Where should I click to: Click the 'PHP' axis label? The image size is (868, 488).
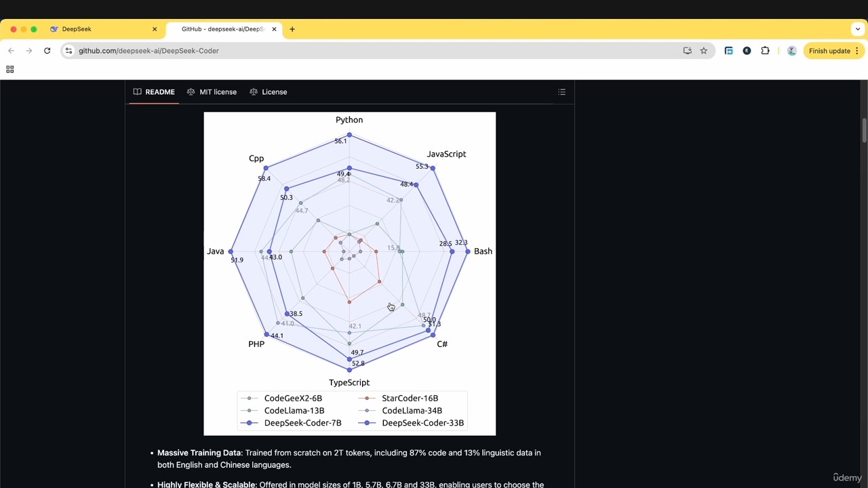(256, 344)
